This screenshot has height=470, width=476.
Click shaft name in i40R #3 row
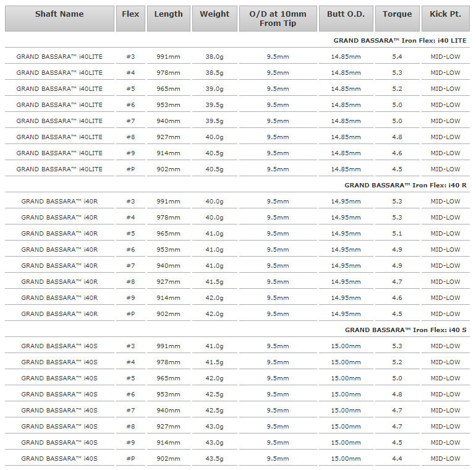pos(59,202)
